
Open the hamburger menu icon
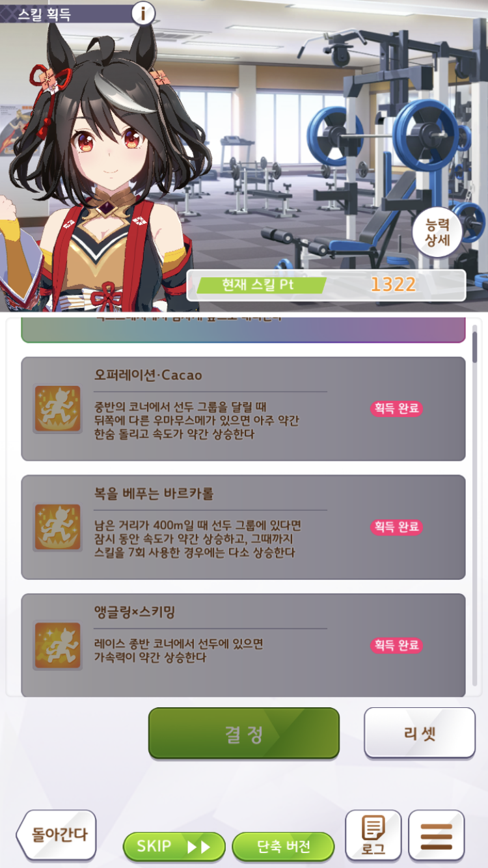point(436,835)
